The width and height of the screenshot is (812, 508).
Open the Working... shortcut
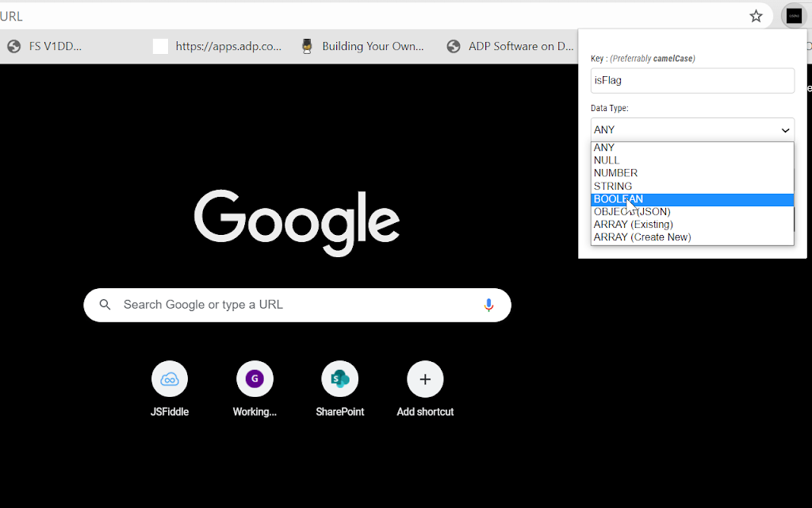(x=255, y=389)
